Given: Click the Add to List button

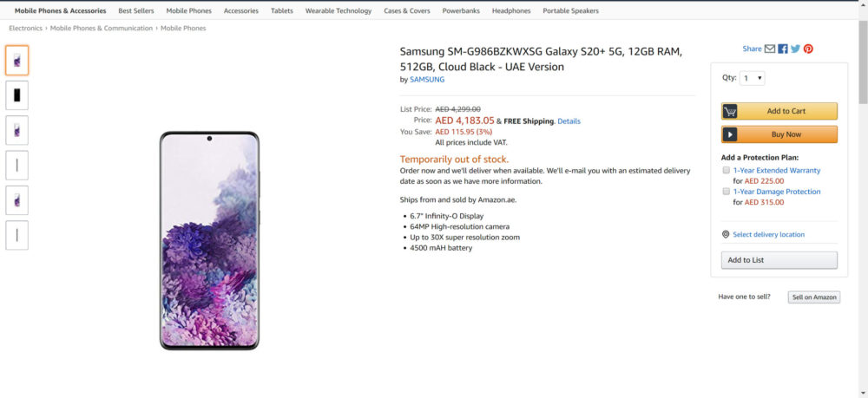Looking at the screenshot, I should pyautogui.click(x=779, y=260).
